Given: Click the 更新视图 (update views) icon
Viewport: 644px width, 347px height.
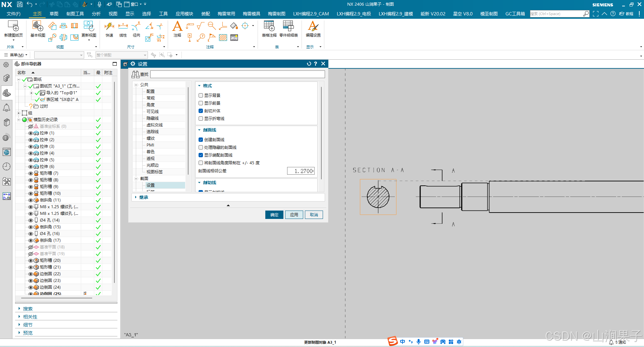Looking at the screenshot, I should click(x=89, y=26).
